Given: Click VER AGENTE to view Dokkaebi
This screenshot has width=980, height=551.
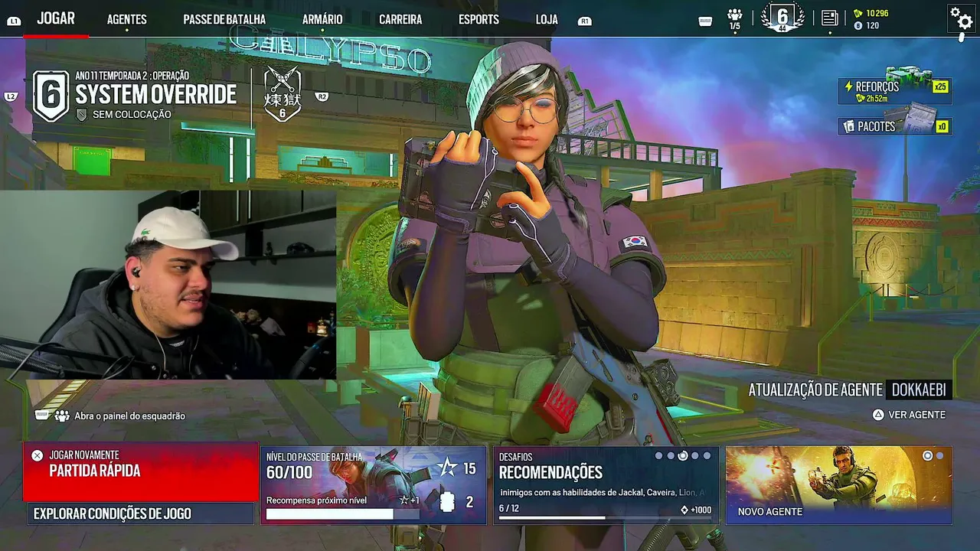Looking at the screenshot, I should click(x=916, y=415).
